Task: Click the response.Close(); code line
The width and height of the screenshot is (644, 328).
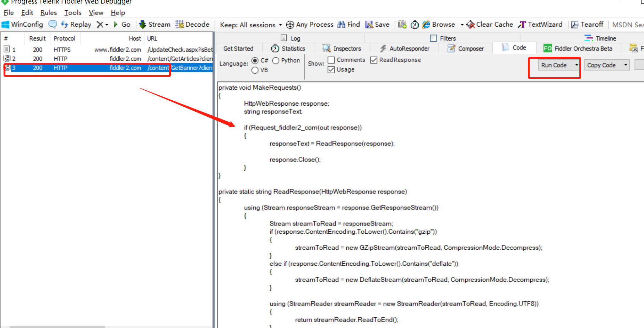Action: pyautogui.click(x=295, y=160)
